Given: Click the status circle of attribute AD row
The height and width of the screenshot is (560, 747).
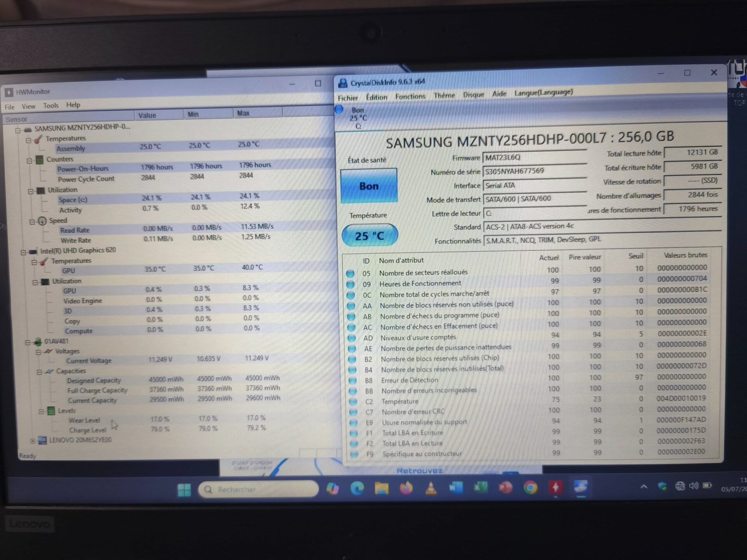Looking at the screenshot, I should coord(352,338).
